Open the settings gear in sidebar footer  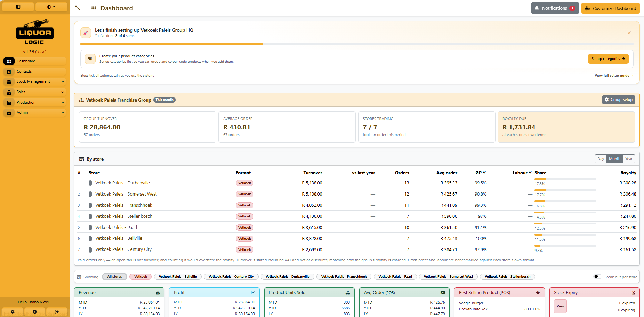pos(13,312)
